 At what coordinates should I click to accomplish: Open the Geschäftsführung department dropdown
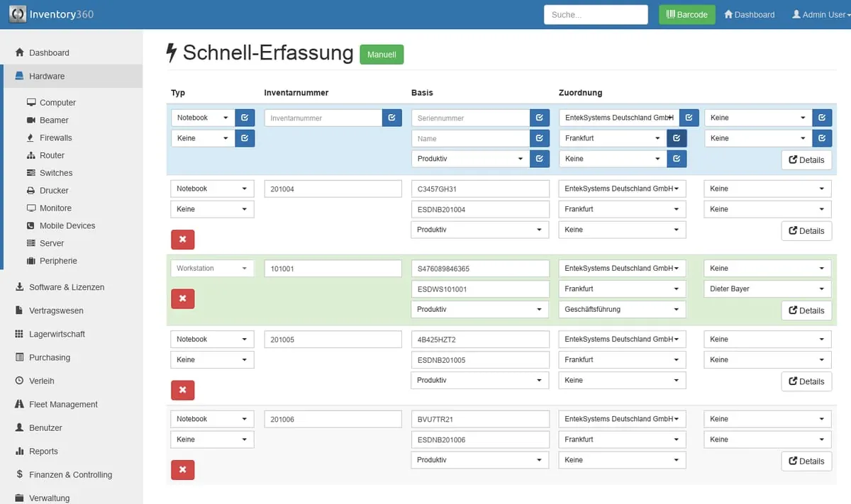coord(622,309)
